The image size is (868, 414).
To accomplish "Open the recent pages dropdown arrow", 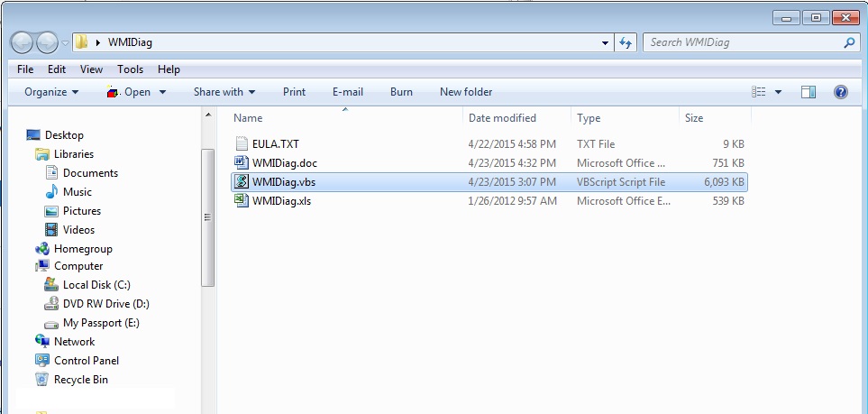I will coord(65,42).
